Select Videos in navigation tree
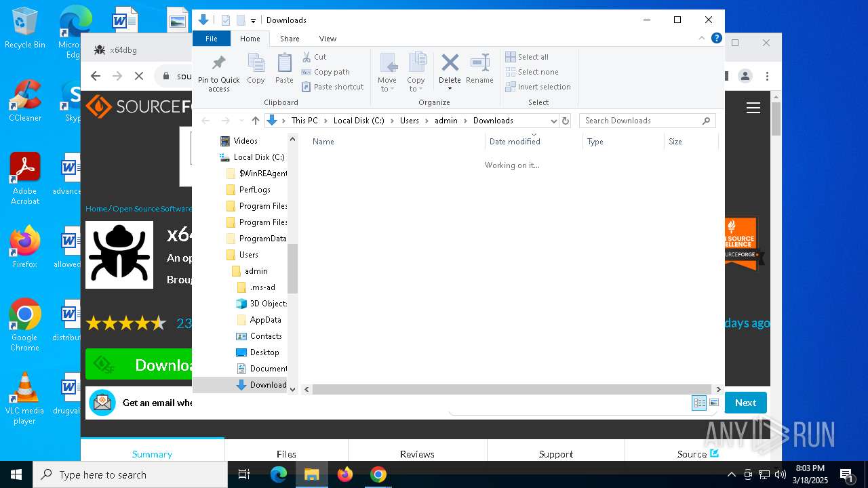This screenshot has height=488, width=868. point(245,141)
